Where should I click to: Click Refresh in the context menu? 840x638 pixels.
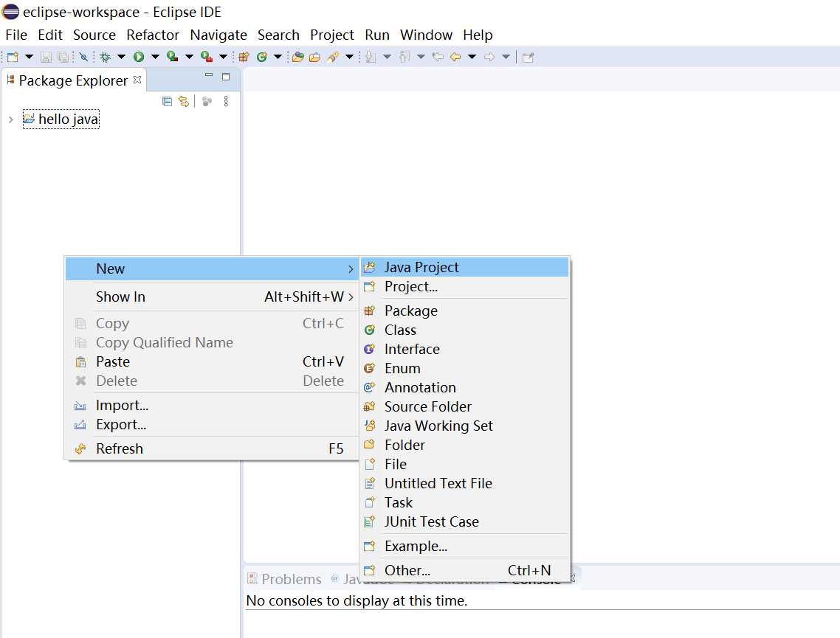click(212, 449)
